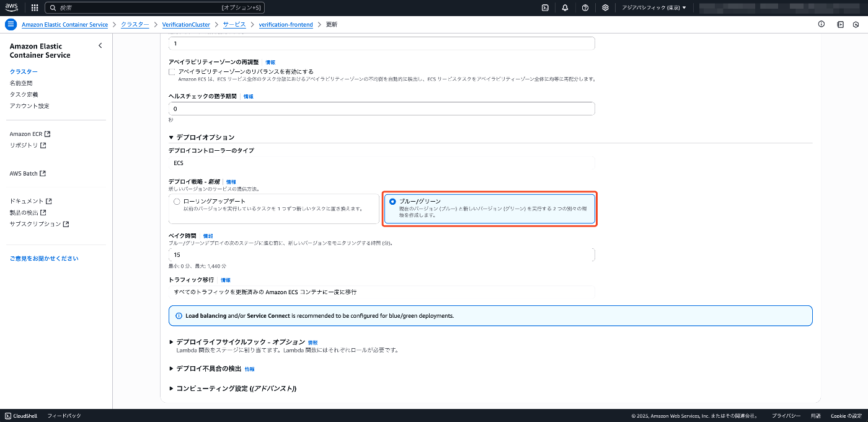Viewport: 868px width, 422px height.
Task: Enable アベイラビリティーゾーンのリバランス checkbox
Action: pyautogui.click(x=172, y=72)
